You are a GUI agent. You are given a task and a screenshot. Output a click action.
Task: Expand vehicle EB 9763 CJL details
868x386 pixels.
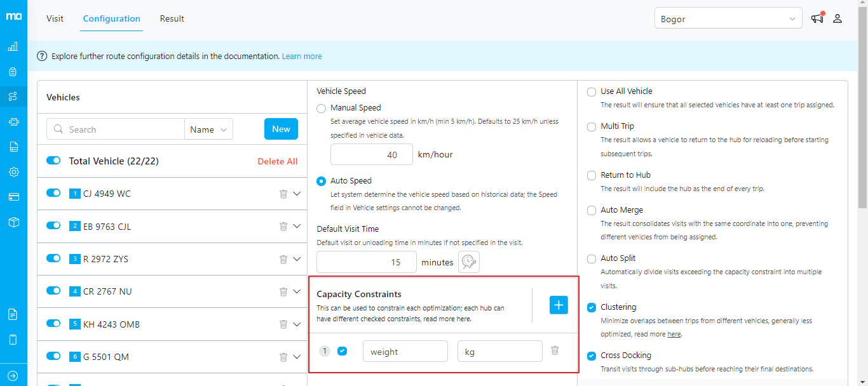297,227
